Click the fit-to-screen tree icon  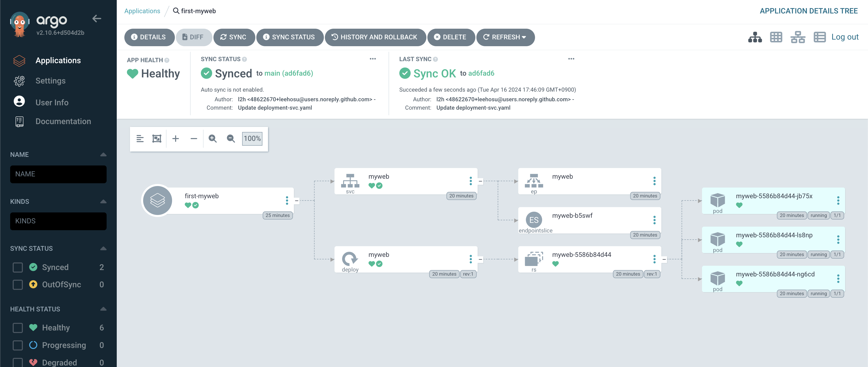(157, 139)
